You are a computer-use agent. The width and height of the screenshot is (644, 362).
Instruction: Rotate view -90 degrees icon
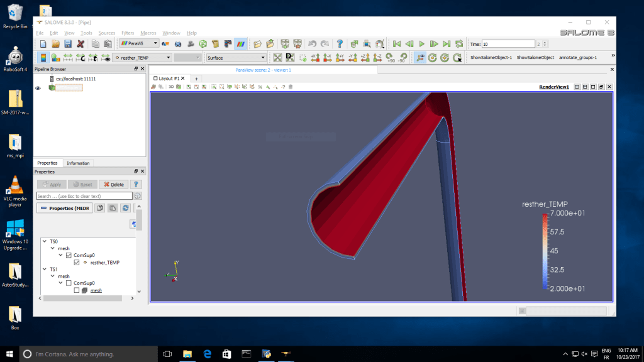(x=403, y=58)
